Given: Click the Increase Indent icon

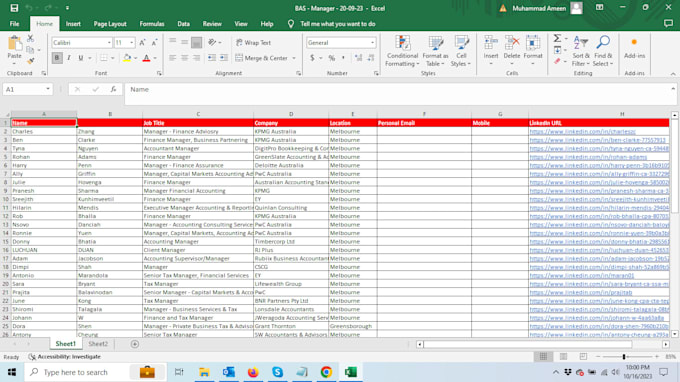Looking at the screenshot, I should coord(224,58).
